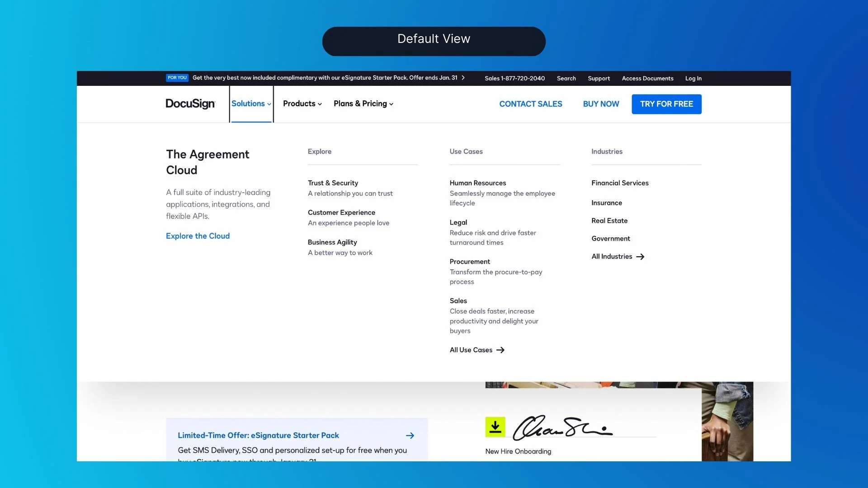Click the FOR YOU badge
This screenshot has width=868, height=488.
pyautogui.click(x=177, y=78)
